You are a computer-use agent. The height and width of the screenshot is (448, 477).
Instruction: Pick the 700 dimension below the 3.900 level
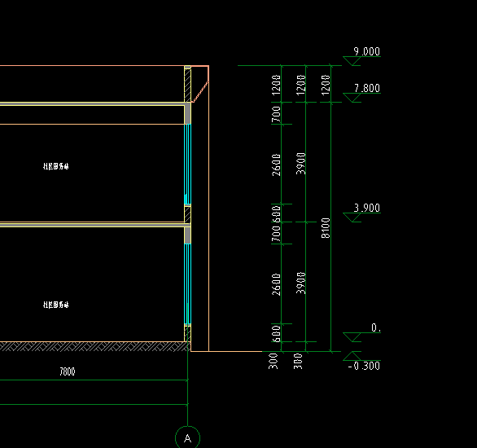(x=276, y=234)
